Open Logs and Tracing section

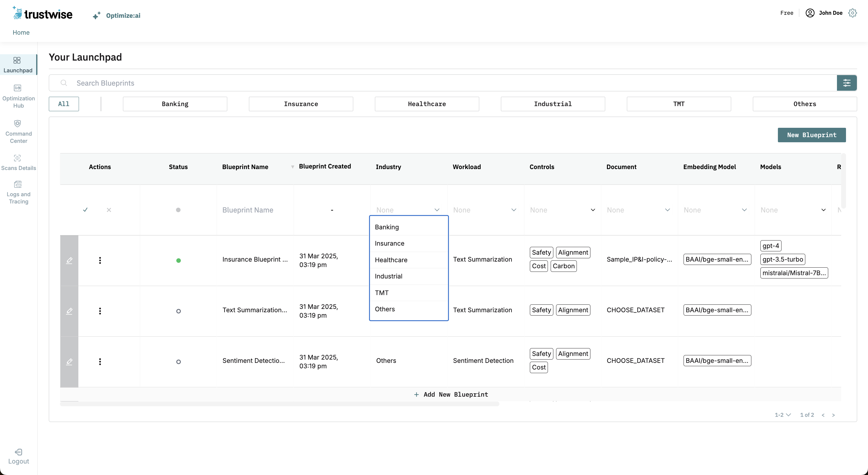pos(17,184)
